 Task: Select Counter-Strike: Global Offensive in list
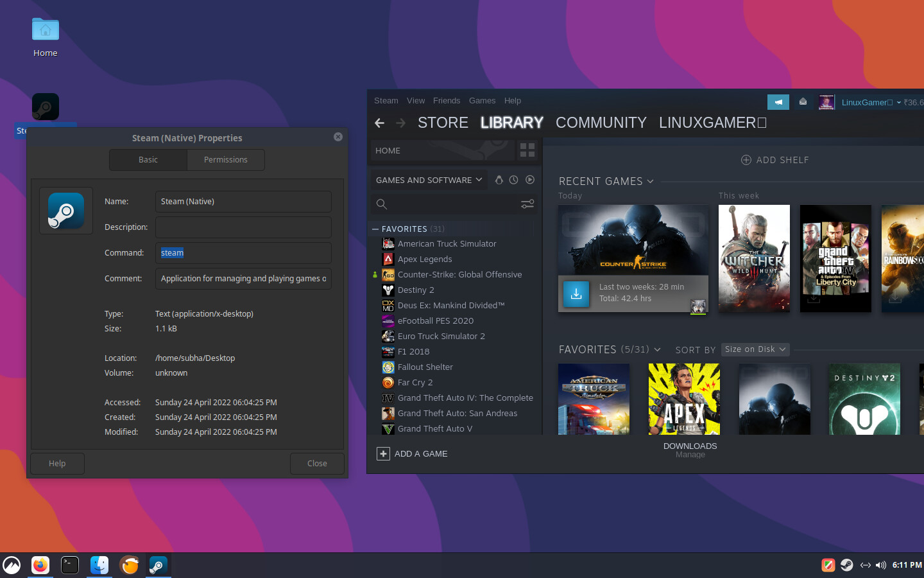(459, 275)
